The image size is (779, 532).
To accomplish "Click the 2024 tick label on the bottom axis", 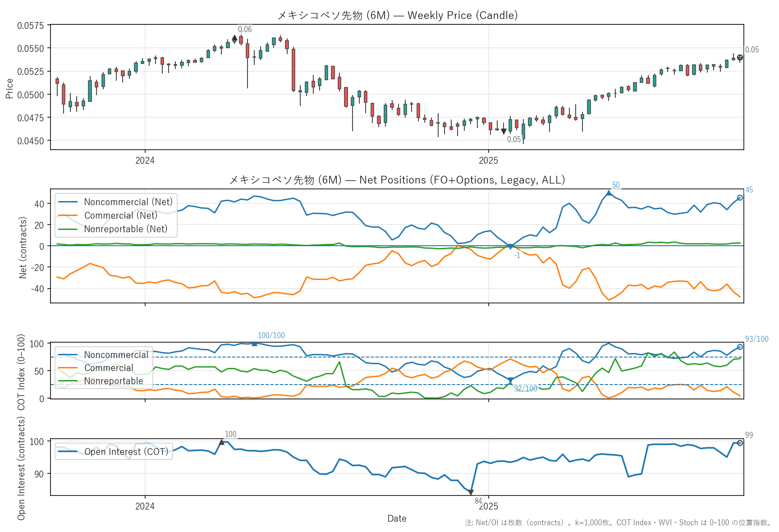I will coord(145,506).
